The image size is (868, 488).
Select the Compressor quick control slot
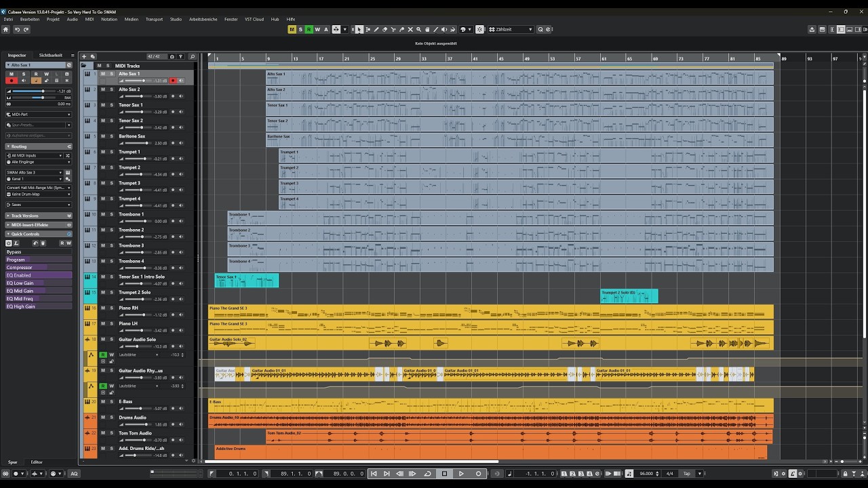(39, 267)
